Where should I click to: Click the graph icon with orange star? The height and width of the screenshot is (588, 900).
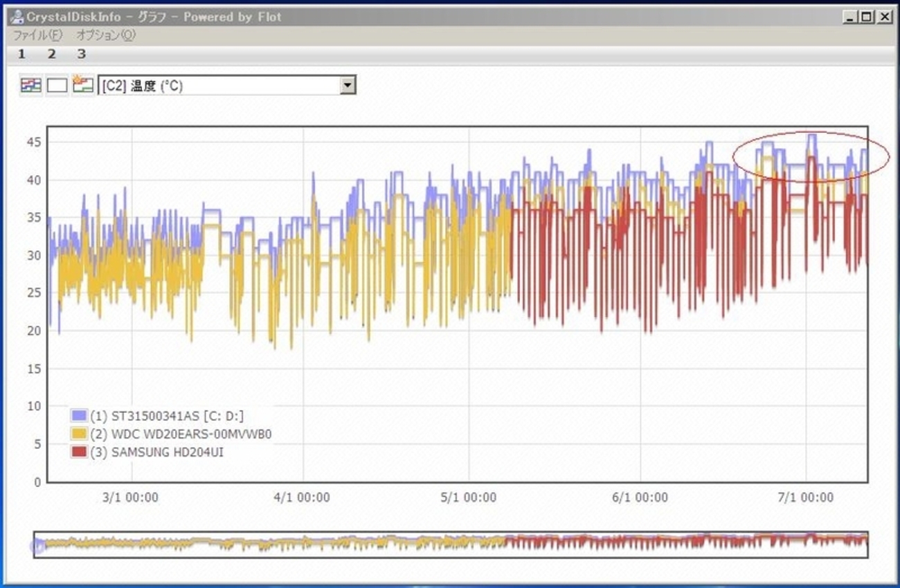(x=83, y=84)
